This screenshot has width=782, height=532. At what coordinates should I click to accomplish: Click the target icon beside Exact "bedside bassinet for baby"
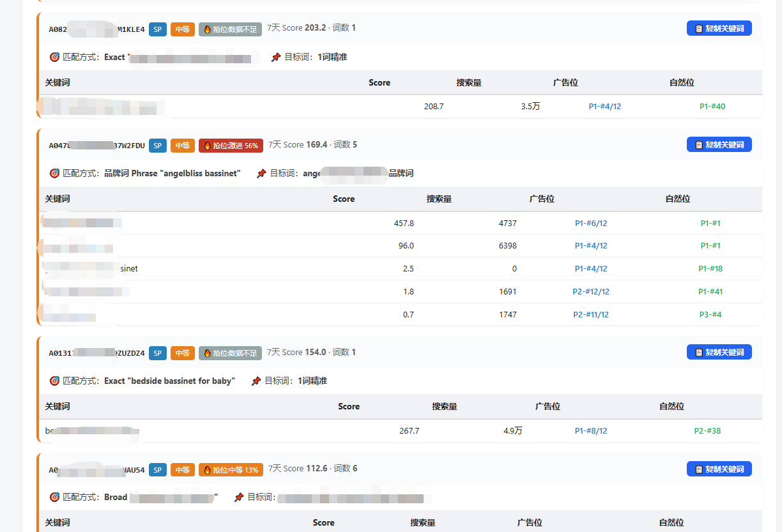(x=54, y=381)
